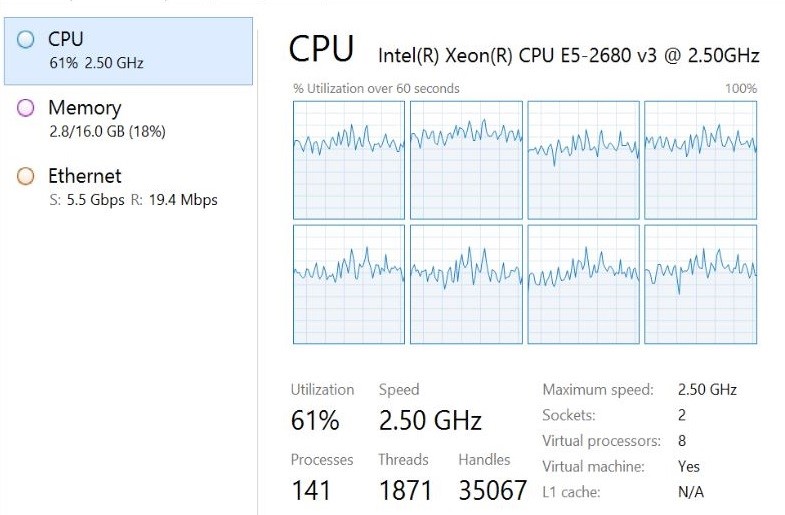Click the fourth bottom-row processor graph
This screenshot has height=515, width=785.
click(x=700, y=285)
